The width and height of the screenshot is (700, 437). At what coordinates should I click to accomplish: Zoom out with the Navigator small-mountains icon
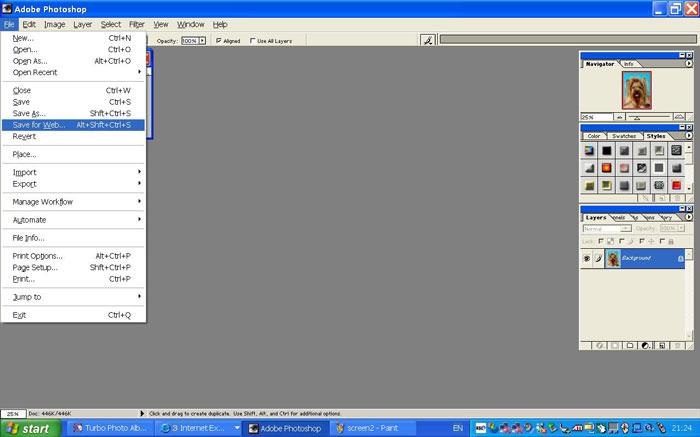[620, 117]
